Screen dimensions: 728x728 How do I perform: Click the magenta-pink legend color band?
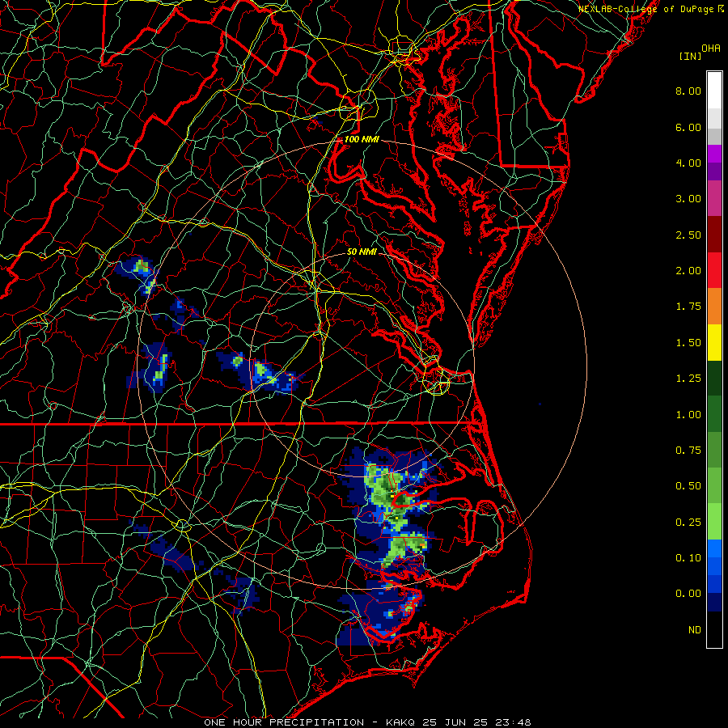pos(714,199)
